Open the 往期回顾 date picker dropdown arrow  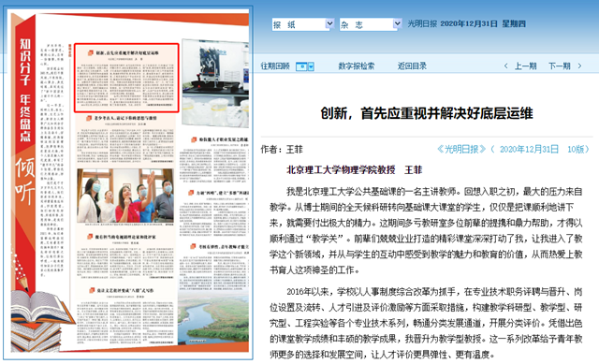click(x=311, y=66)
